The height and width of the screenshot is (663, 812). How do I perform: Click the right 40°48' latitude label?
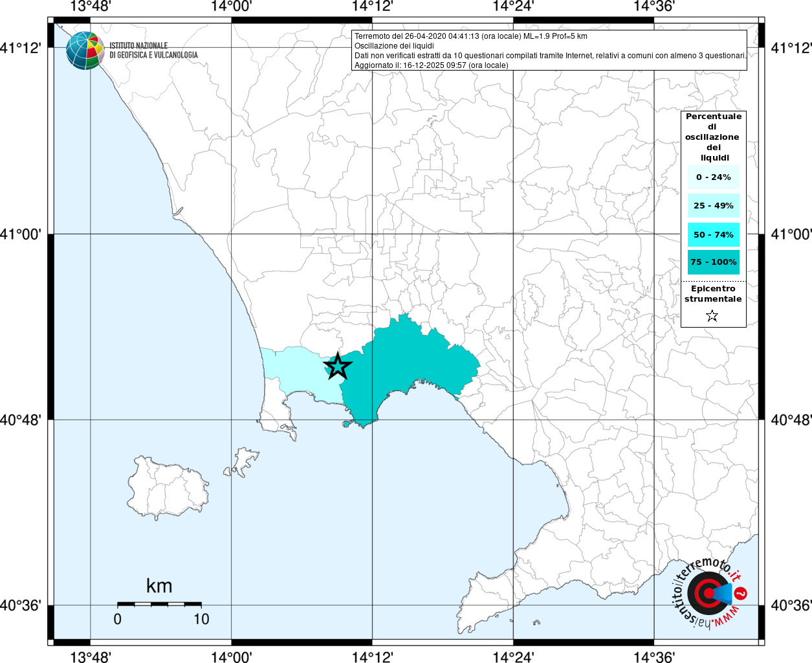(x=791, y=420)
